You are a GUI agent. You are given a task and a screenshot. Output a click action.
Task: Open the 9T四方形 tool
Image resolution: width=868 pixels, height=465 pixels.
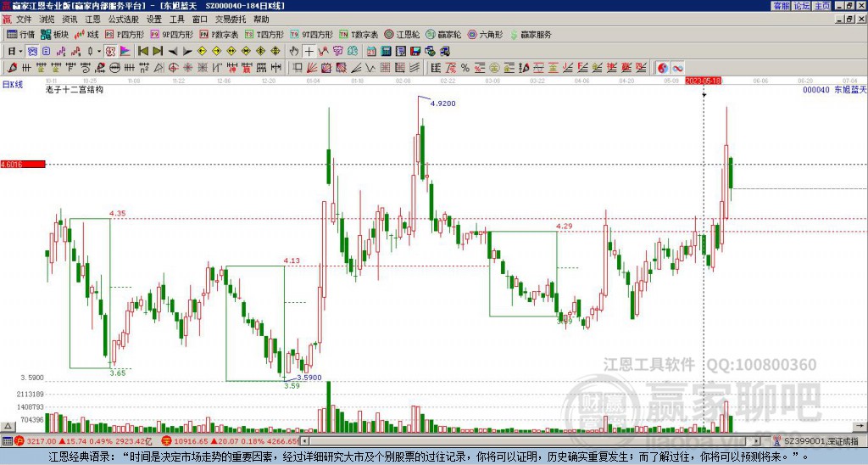point(311,34)
